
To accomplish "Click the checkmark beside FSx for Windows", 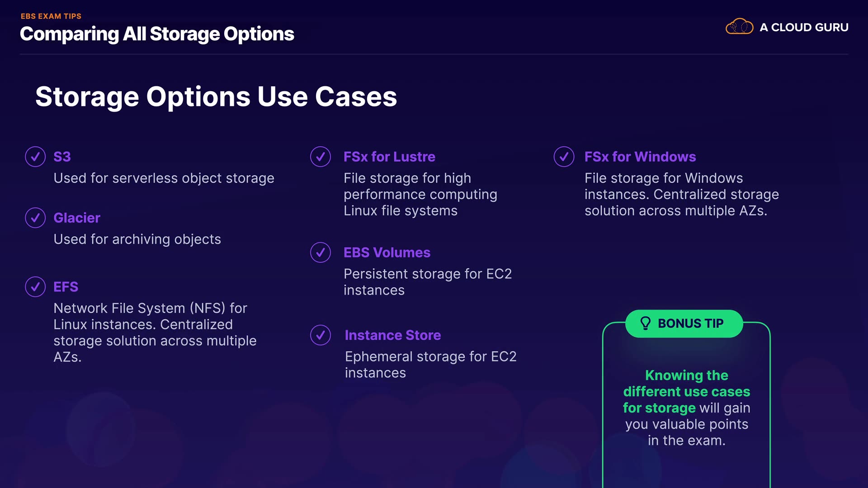I will pyautogui.click(x=564, y=157).
